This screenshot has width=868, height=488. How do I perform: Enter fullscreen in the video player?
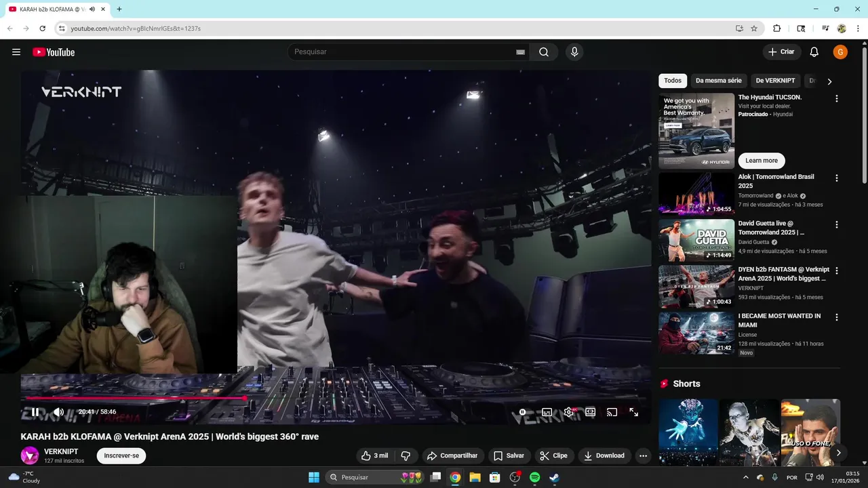(633, 411)
